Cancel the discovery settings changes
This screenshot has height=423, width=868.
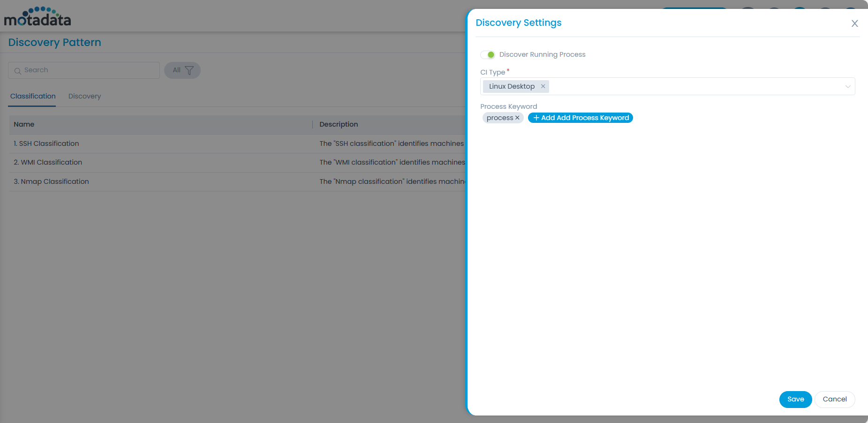[x=834, y=399]
